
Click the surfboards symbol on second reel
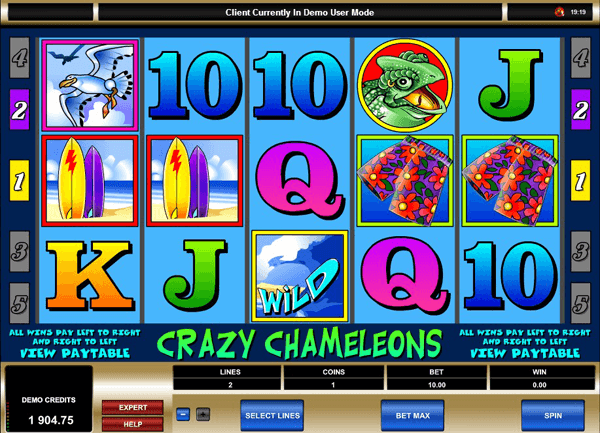click(x=195, y=181)
